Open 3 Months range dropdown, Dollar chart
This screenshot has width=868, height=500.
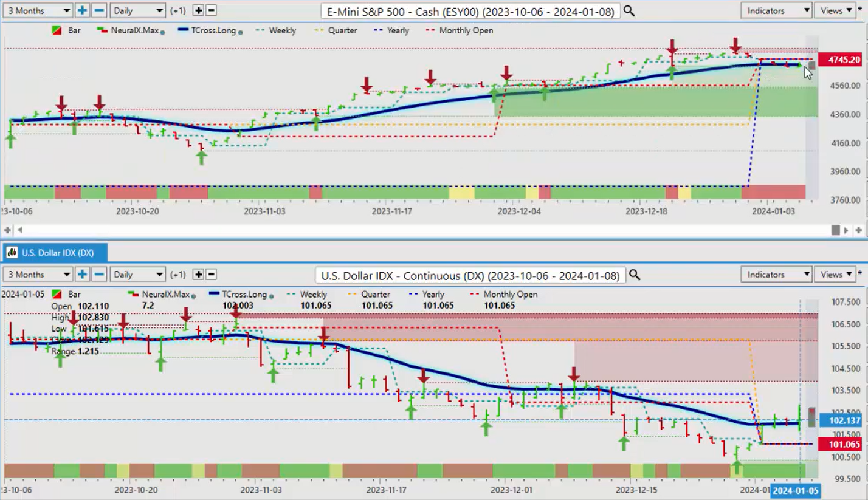(x=38, y=275)
